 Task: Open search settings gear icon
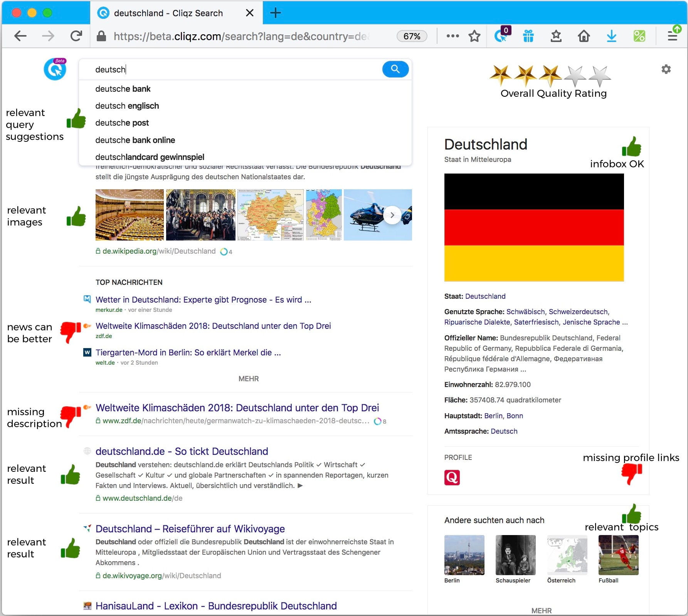(x=666, y=69)
